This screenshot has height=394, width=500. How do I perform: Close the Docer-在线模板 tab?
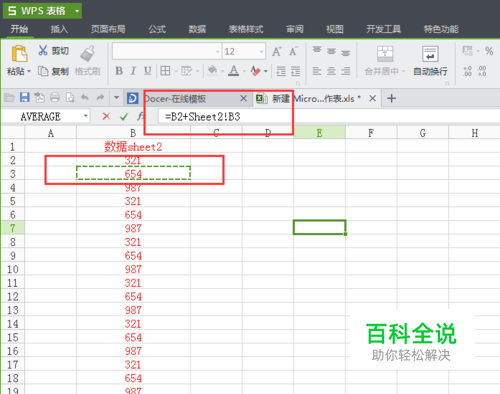coord(243,98)
